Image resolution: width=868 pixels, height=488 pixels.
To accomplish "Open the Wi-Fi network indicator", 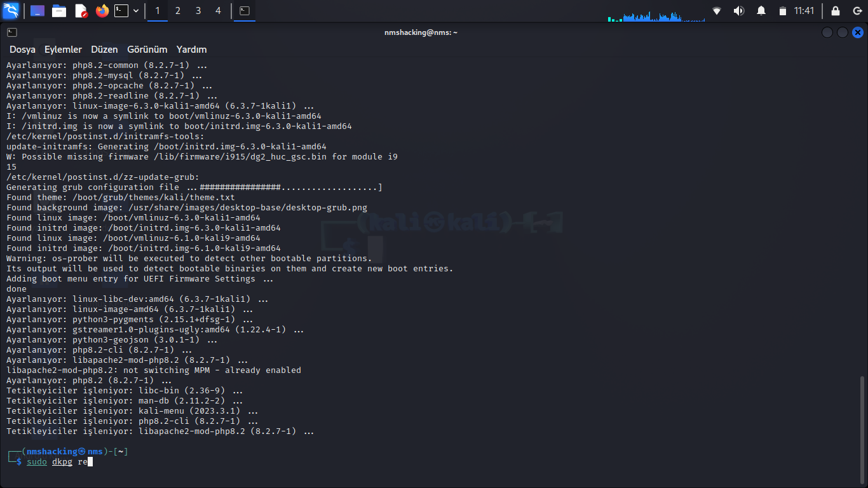I will coord(717,11).
